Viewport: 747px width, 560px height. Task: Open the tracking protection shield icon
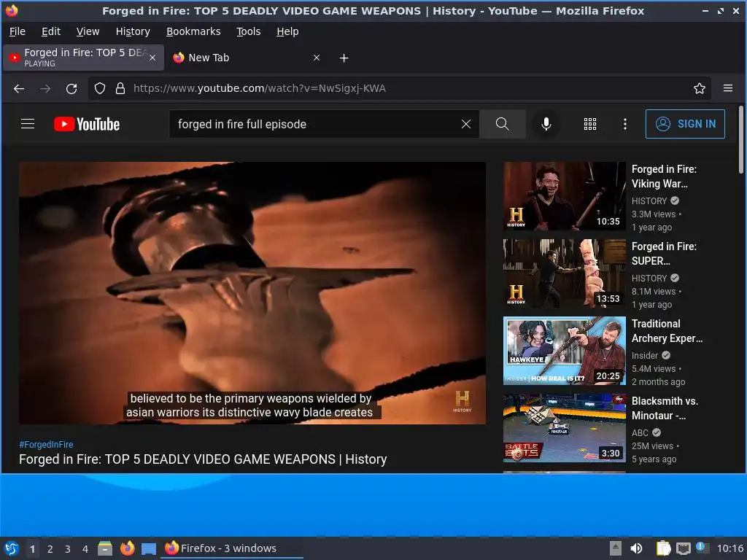tap(99, 88)
